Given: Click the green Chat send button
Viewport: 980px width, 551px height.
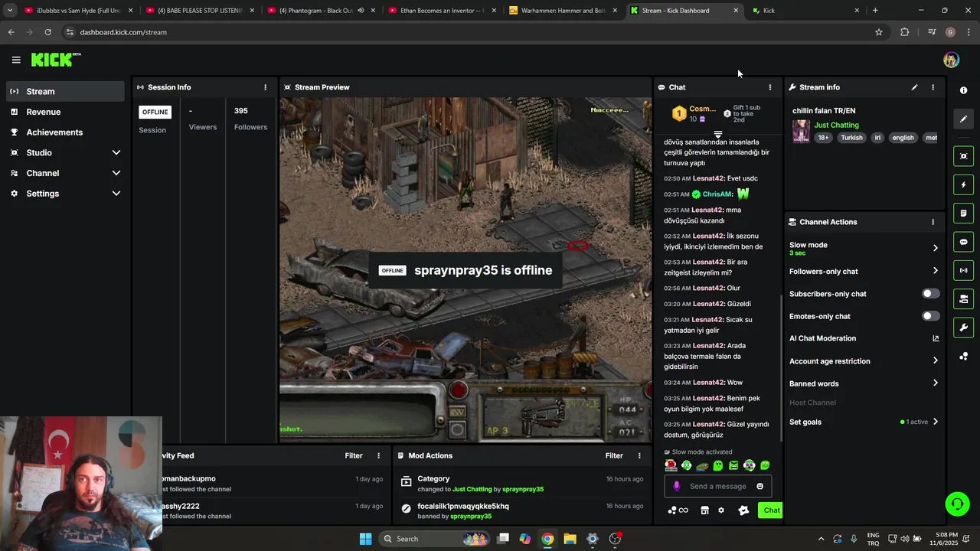Looking at the screenshot, I should (771, 510).
